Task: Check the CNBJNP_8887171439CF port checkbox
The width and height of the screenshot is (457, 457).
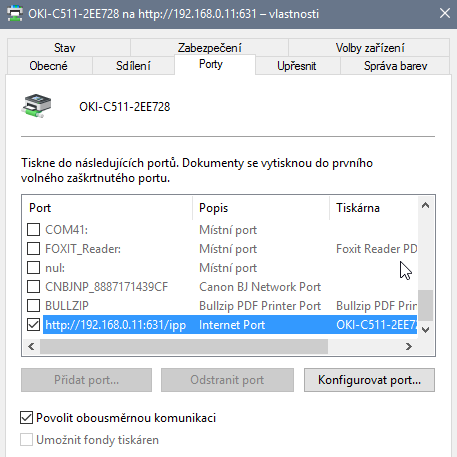Action: tap(33, 287)
